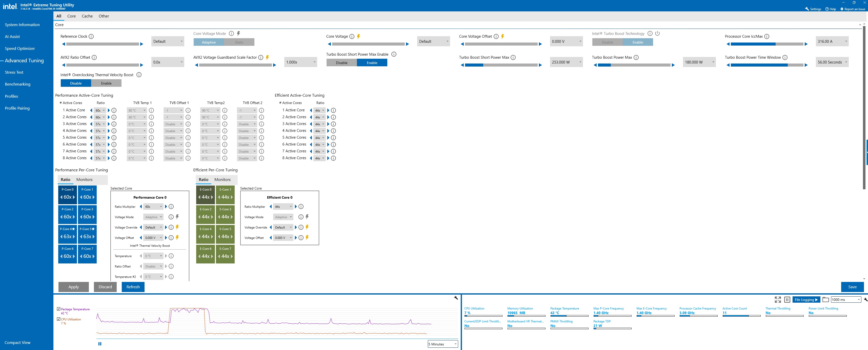Viewport: 868px width, 350px height.
Task: Click the Save button
Action: coord(852,287)
